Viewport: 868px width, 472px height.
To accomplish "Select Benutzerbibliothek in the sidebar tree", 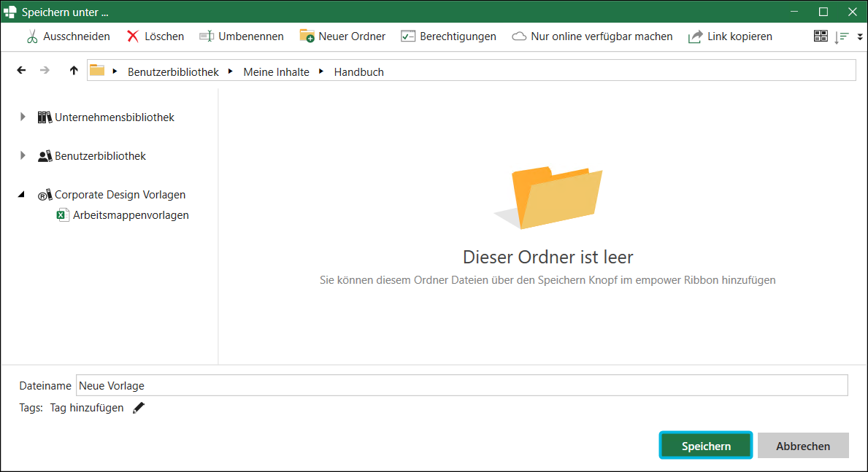I will (x=100, y=156).
